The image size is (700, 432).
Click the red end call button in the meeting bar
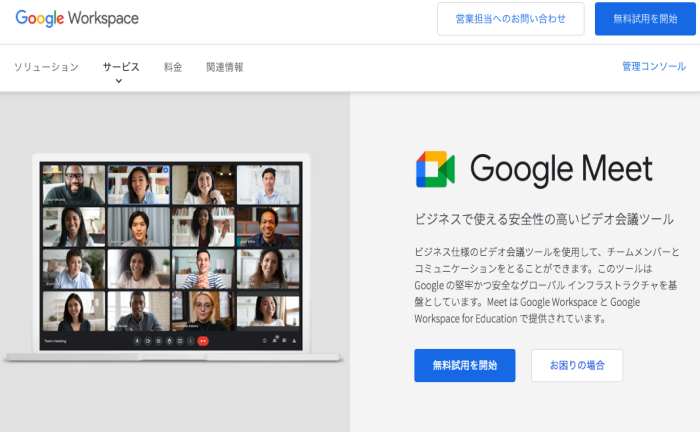point(203,341)
